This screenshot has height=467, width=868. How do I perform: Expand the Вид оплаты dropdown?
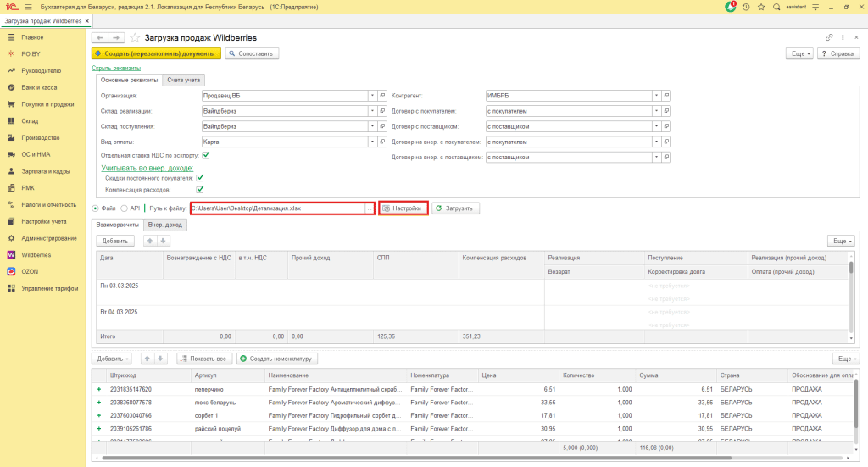(x=372, y=142)
